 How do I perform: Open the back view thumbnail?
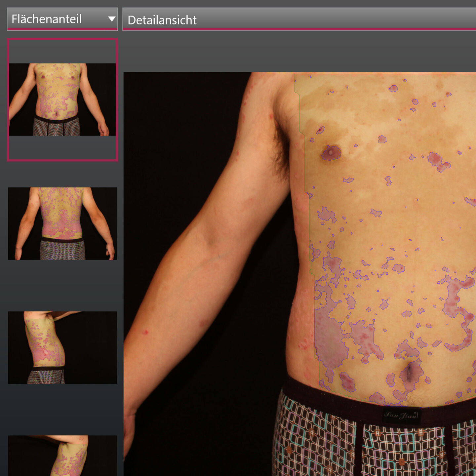(62, 223)
